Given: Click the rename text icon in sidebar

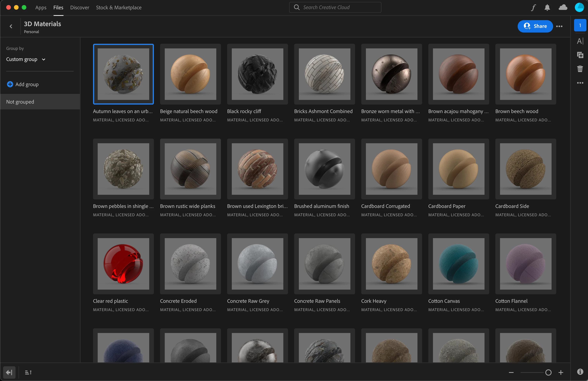Looking at the screenshot, I should (580, 41).
